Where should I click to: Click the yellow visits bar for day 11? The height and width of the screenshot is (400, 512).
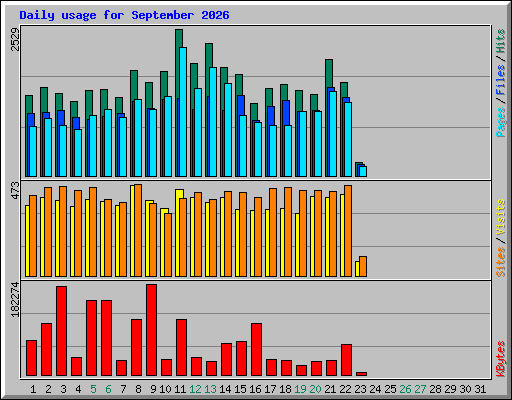[x=178, y=233]
